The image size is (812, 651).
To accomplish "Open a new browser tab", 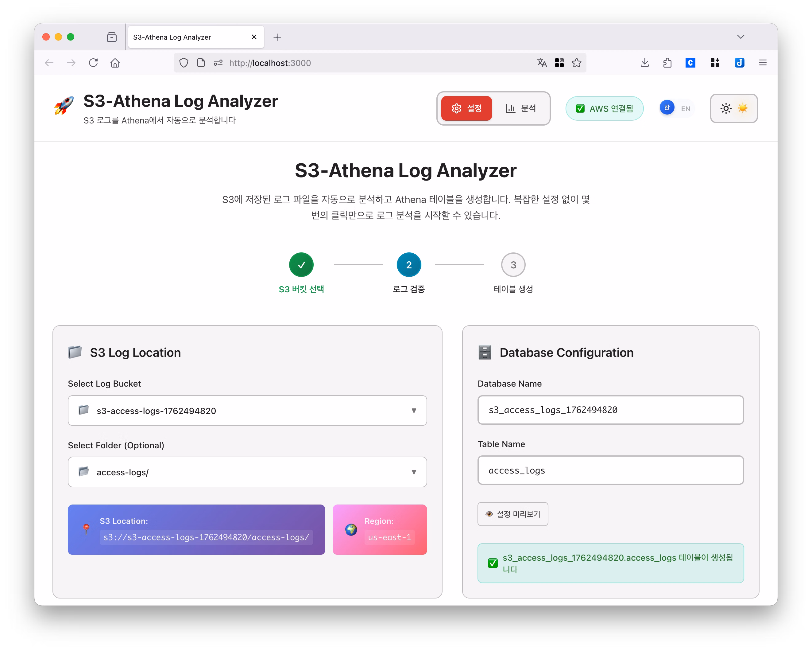I will pyautogui.click(x=277, y=37).
